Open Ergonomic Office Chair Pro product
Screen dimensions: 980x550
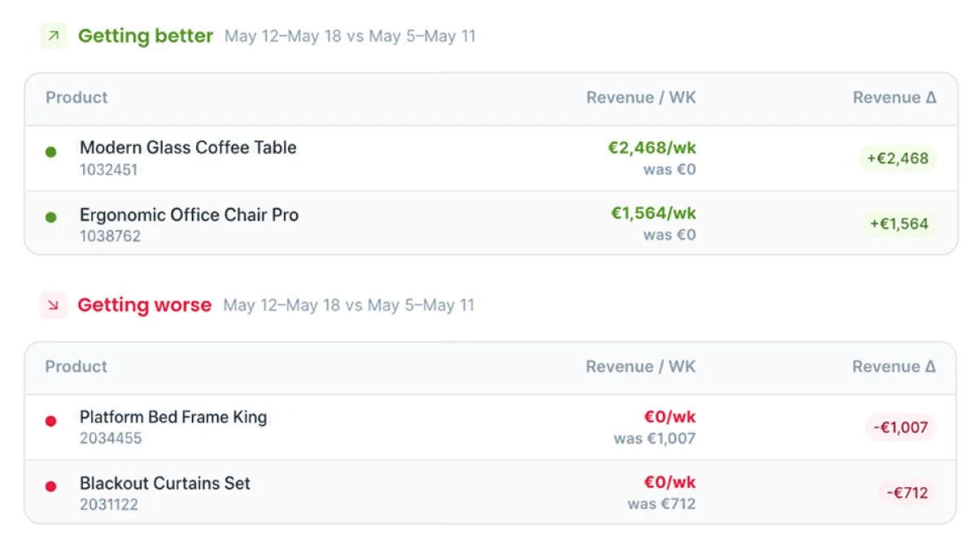[x=189, y=215]
